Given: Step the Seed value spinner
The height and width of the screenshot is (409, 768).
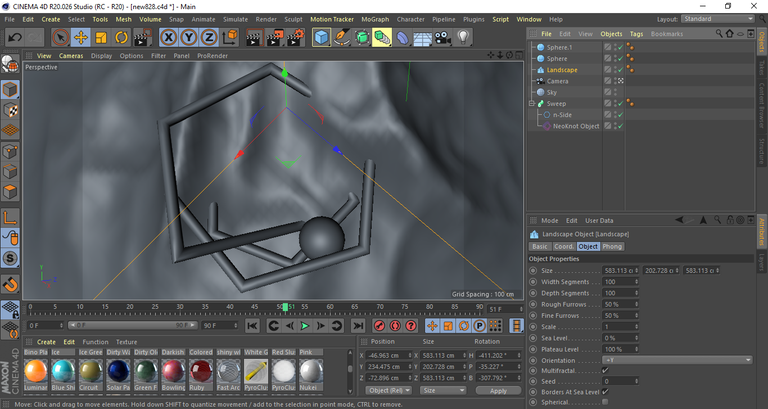Looking at the screenshot, I should point(636,381).
